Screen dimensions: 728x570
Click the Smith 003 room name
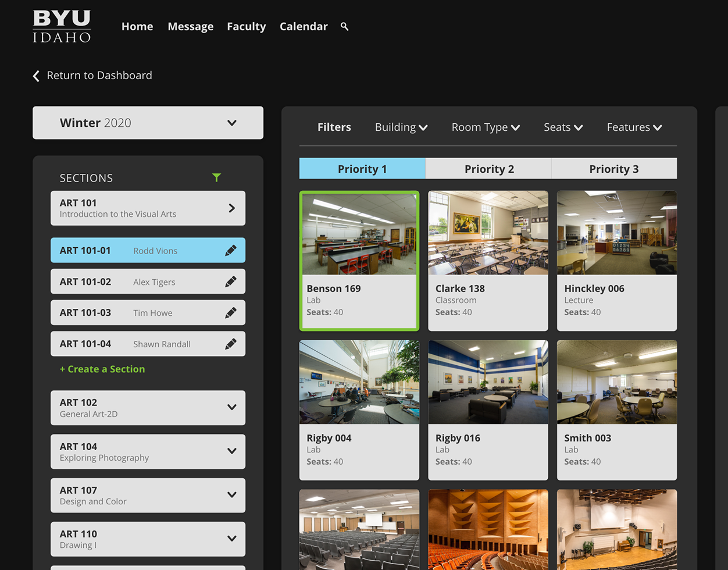(588, 438)
